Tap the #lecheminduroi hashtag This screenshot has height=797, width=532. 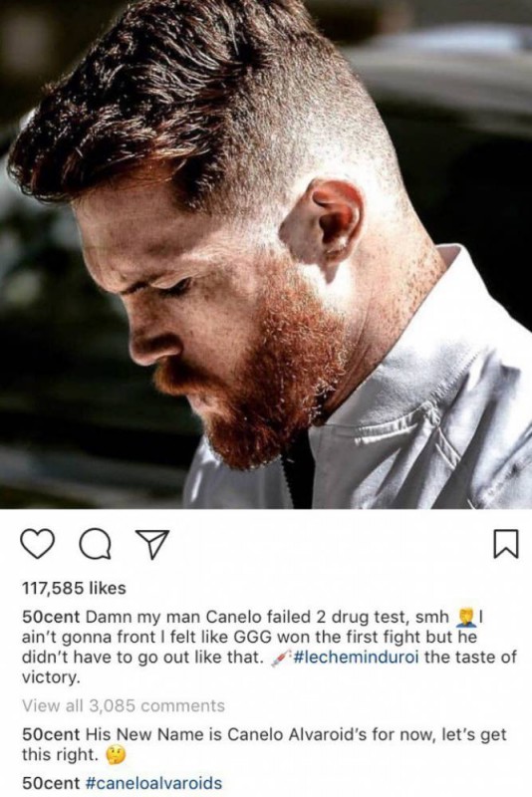357,657
